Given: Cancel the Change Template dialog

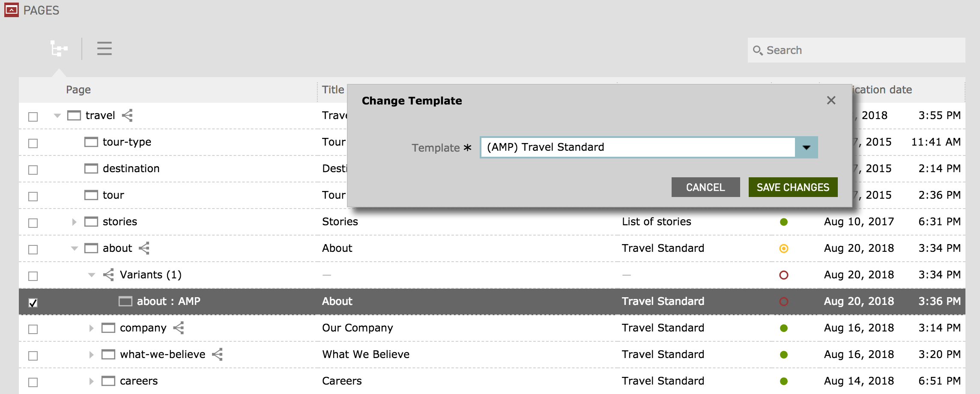Looking at the screenshot, I should pos(705,187).
